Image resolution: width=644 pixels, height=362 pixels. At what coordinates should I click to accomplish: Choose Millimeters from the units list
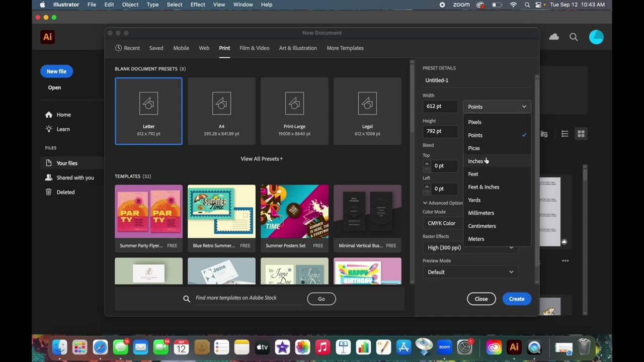pyautogui.click(x=497, y=213)
